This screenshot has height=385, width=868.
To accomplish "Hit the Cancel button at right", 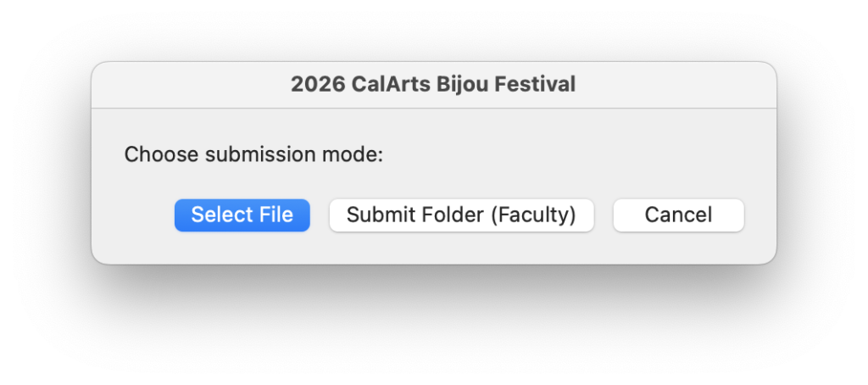I will pos(678,215).
